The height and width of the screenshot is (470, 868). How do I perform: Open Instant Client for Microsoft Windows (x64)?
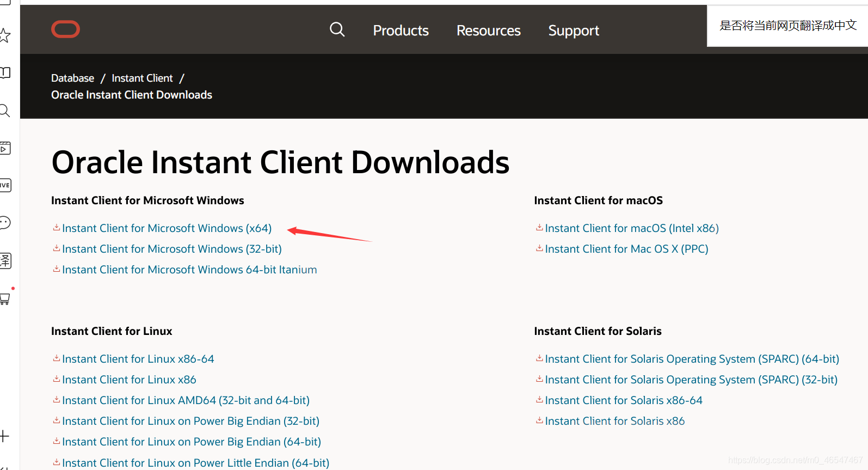(x=167, y=228)
